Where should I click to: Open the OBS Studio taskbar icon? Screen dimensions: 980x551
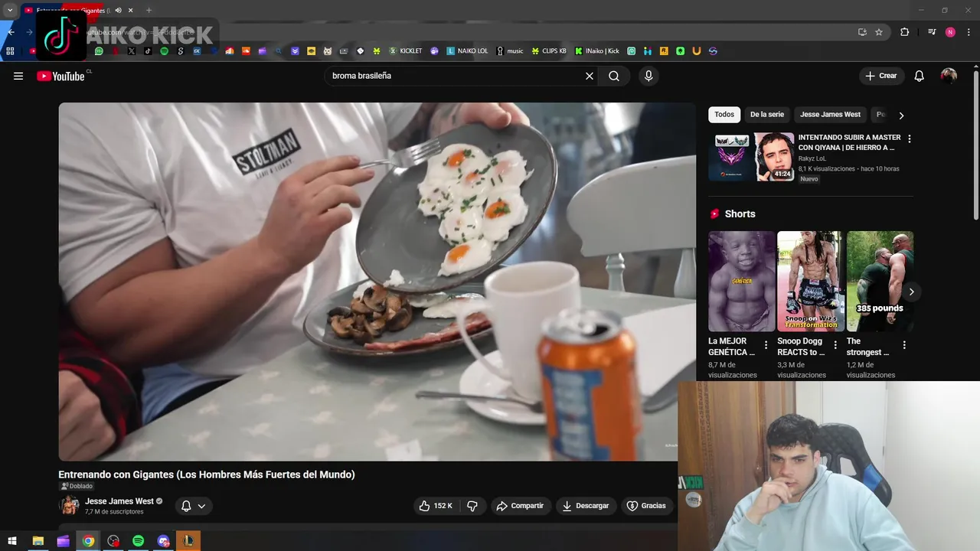113,541
